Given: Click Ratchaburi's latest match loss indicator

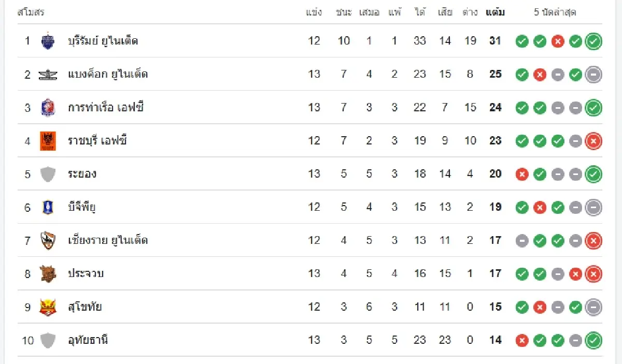Looking at the screenshot, I should 593,141.
